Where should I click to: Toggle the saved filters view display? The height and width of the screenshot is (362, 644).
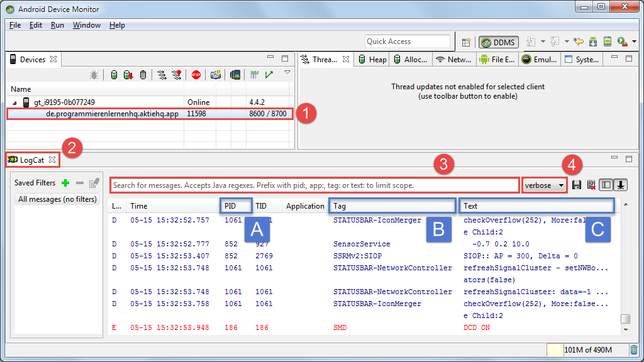(x=606, y=185)
